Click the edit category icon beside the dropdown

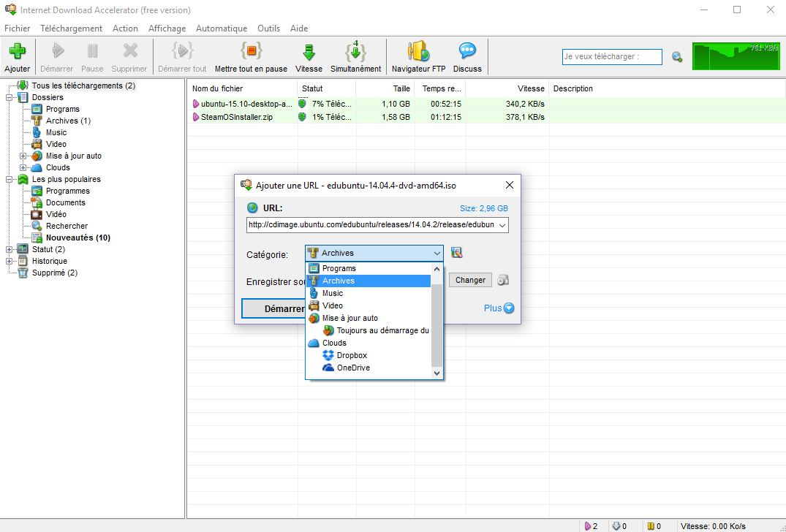coord(457,251)
